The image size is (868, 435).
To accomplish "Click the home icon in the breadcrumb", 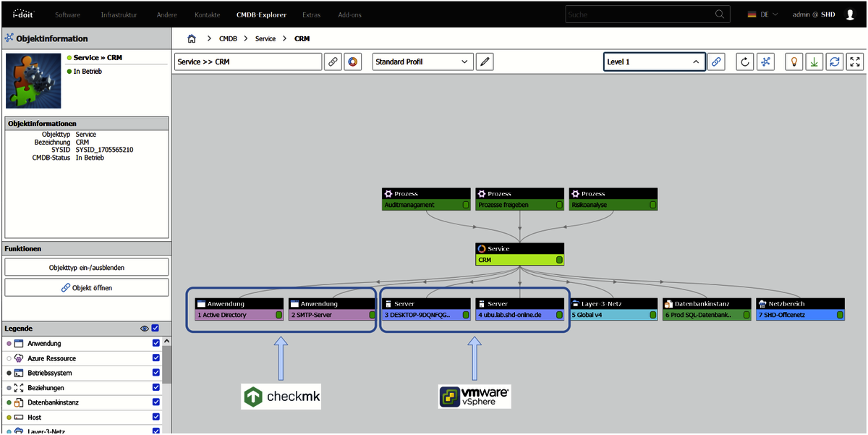I will 192,38.
